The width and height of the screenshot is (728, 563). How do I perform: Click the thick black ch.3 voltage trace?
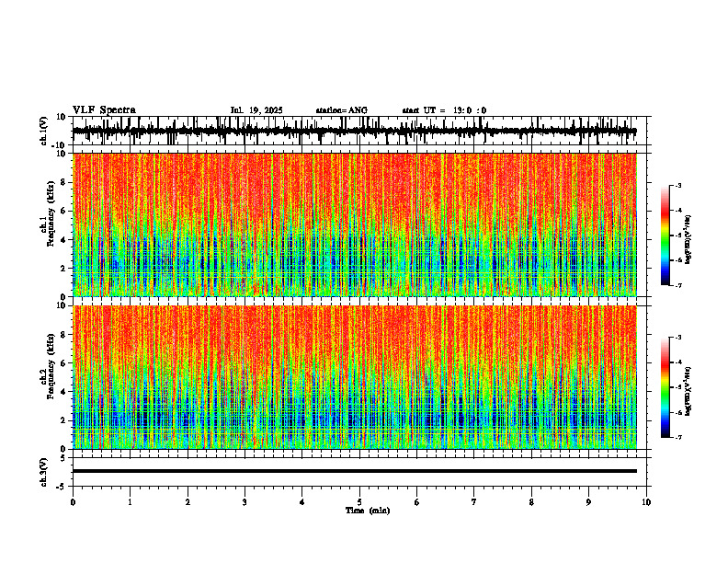[x=354, y=471]
